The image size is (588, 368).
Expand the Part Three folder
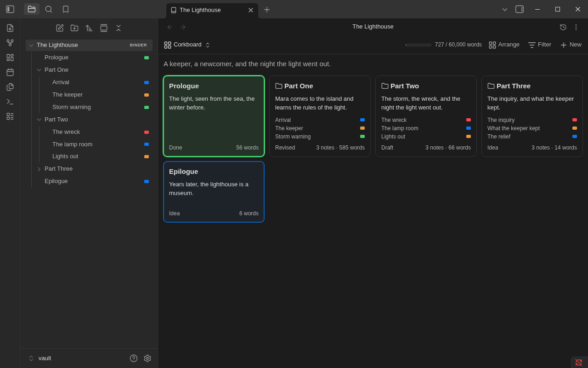coord(39,169)
